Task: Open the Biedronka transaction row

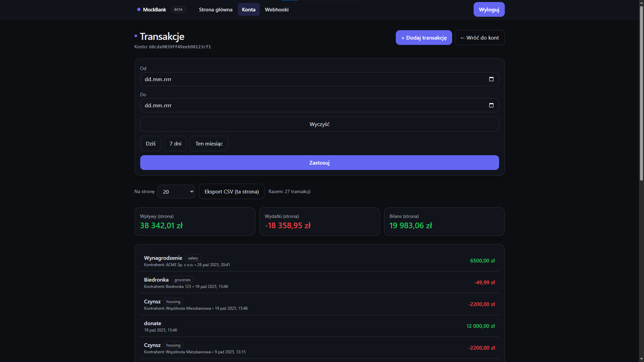Action: coord(319,283)
